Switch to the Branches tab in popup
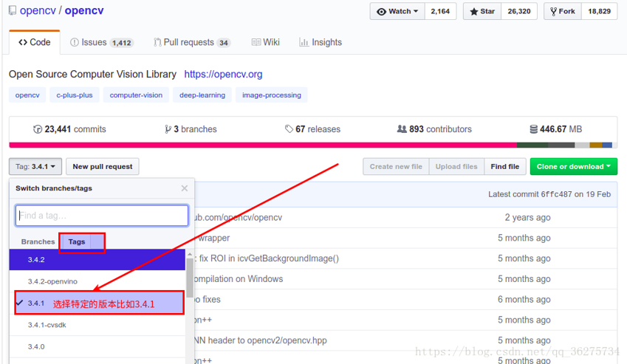The height and width of the screenshot is (364, 627). [x=38, y=241]
